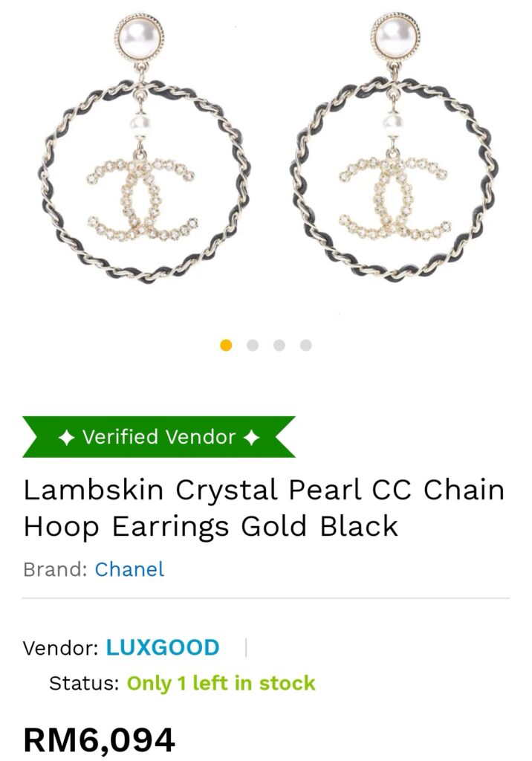Open the Chanel brand link
The width and height of the screenshot is (532, 761).
click(129, 569)
